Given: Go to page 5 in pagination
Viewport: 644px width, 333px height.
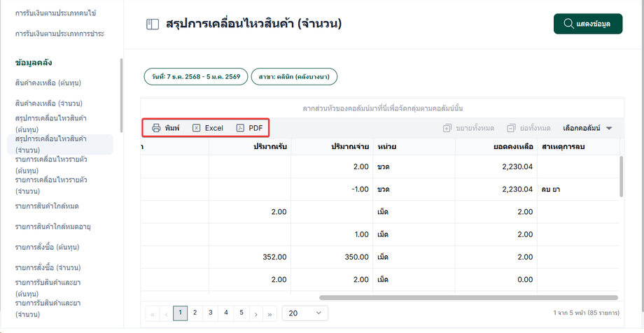Looking at the screenshot, I should coord(241,313).
